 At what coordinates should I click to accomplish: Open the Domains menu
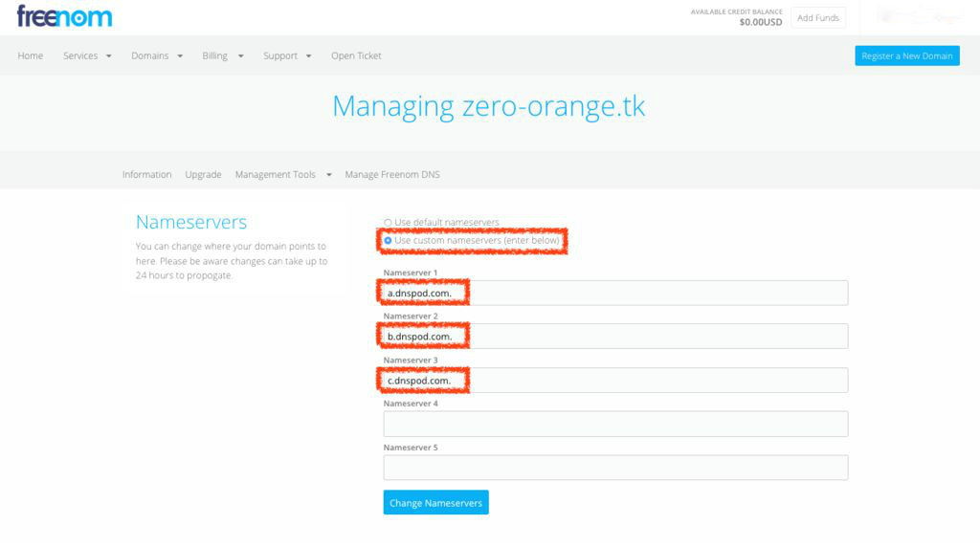pos(150,55)
